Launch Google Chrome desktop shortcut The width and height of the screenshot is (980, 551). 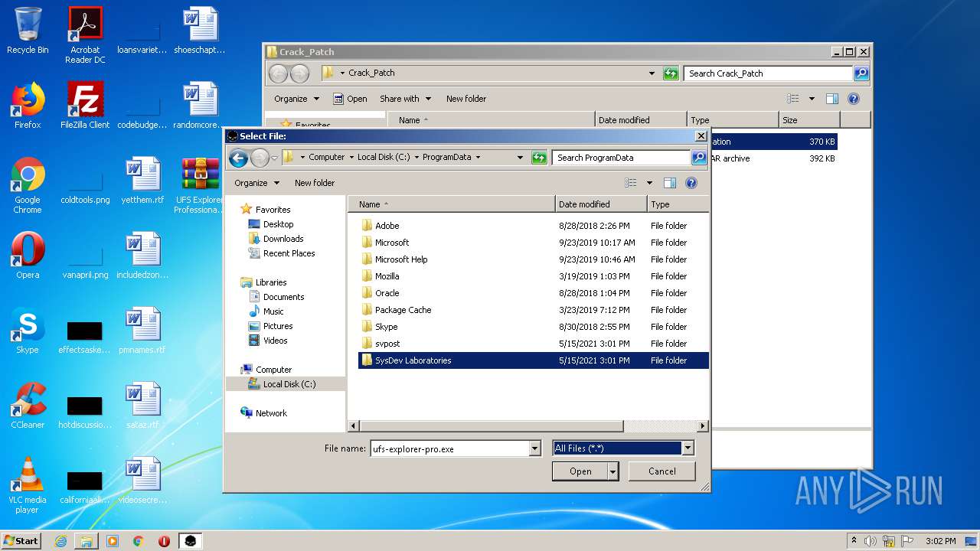click(x=28, y=185)
